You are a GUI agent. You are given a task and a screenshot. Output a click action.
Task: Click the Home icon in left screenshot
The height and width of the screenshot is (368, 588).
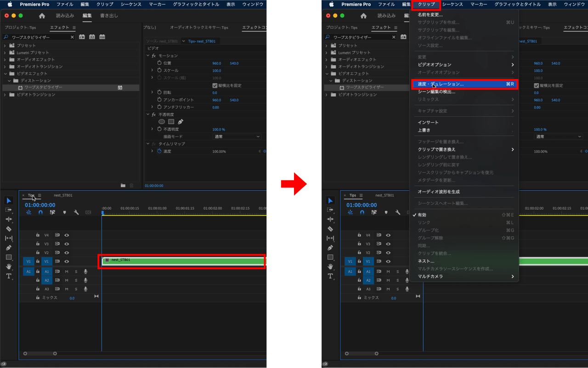[42, 16]
